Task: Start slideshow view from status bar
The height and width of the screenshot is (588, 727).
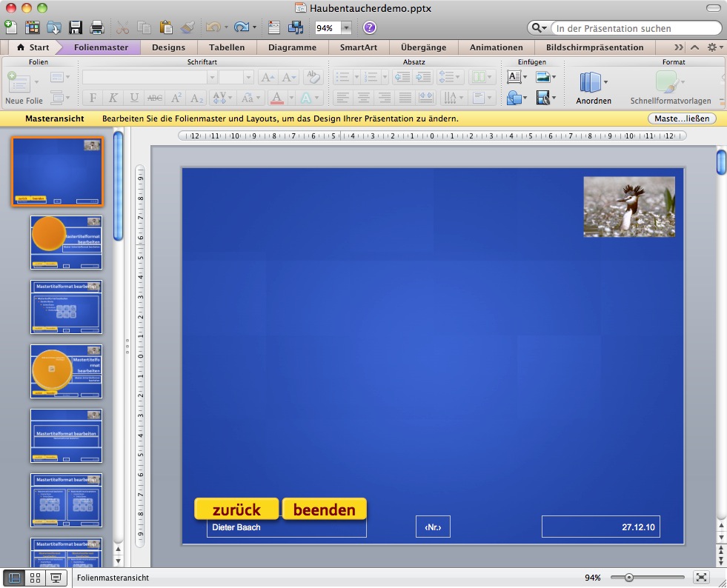Action: pyautogui.click(x=56, y=578)
